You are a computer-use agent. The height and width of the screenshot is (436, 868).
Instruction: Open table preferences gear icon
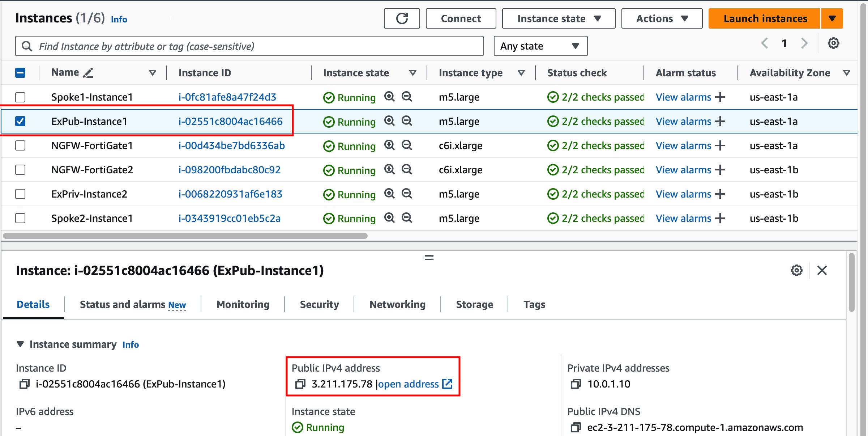point(833,43)
